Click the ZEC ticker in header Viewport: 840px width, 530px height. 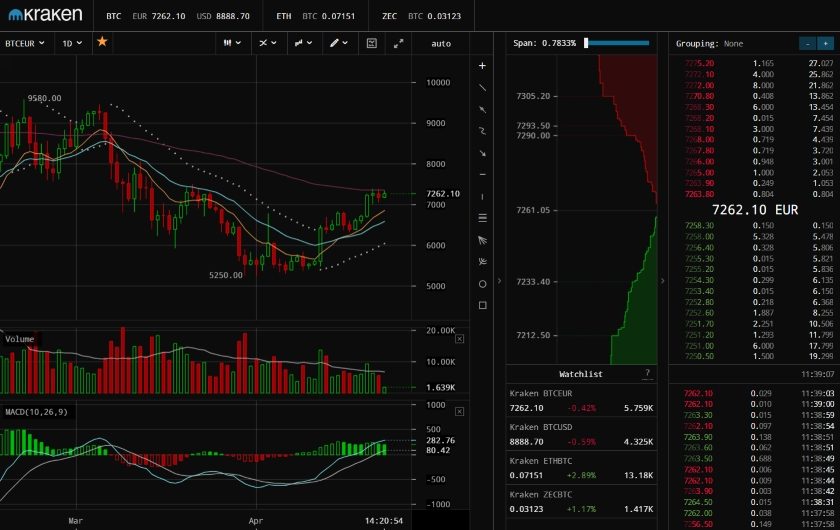[x=389, y=16]
